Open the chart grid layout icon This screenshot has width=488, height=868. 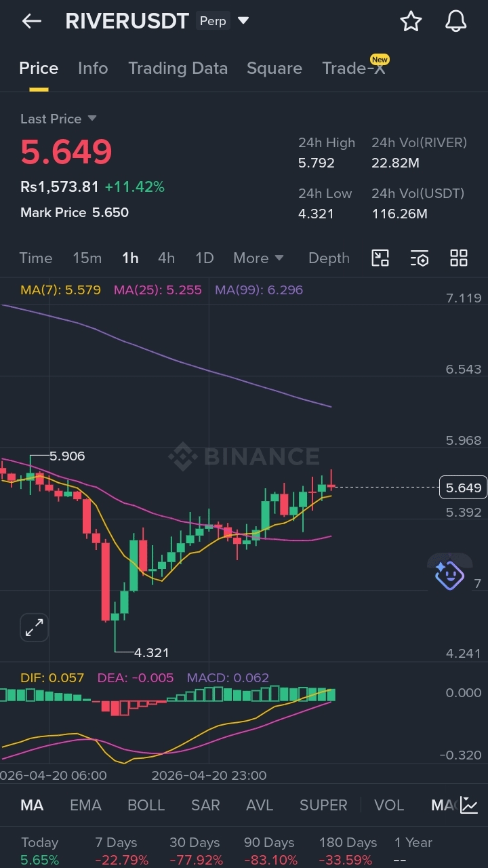click(x=459, y=258)
